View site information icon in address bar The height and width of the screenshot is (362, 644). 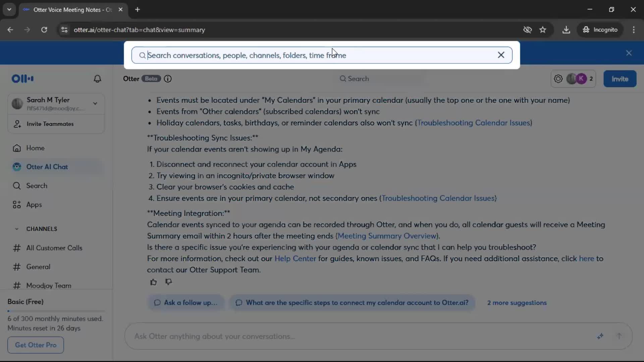pyautogui.click(x=64, y=29)
